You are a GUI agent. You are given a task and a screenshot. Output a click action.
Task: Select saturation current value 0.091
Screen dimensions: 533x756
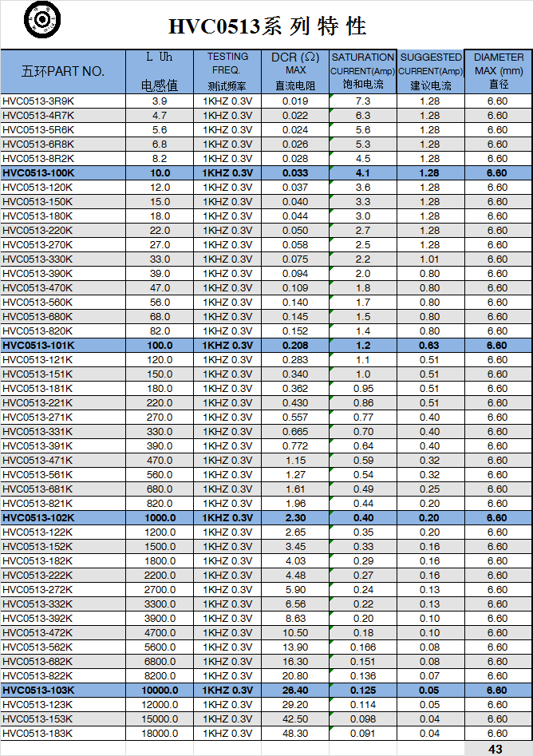[x=363, y=734]
